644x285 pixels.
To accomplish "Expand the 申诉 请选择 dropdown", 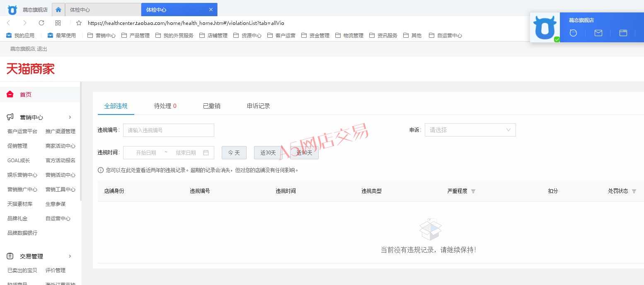I will (x=470, y=130).
